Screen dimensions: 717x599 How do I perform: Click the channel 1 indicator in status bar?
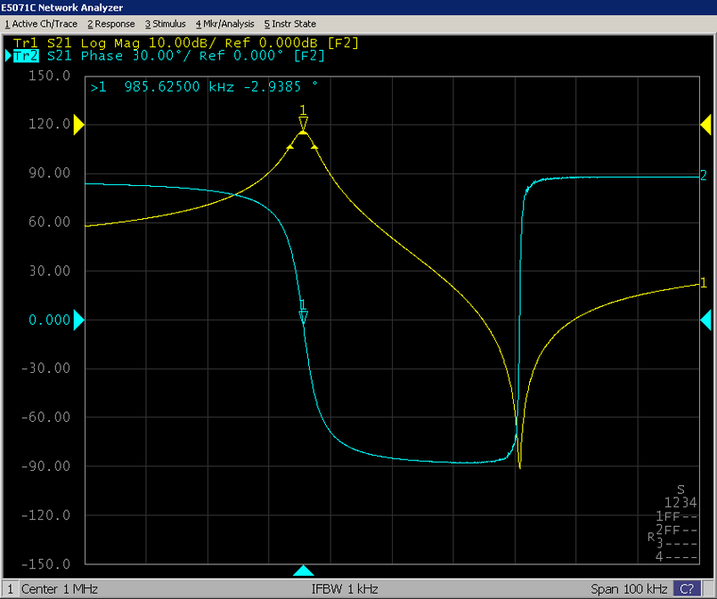(x=12, y=589)
